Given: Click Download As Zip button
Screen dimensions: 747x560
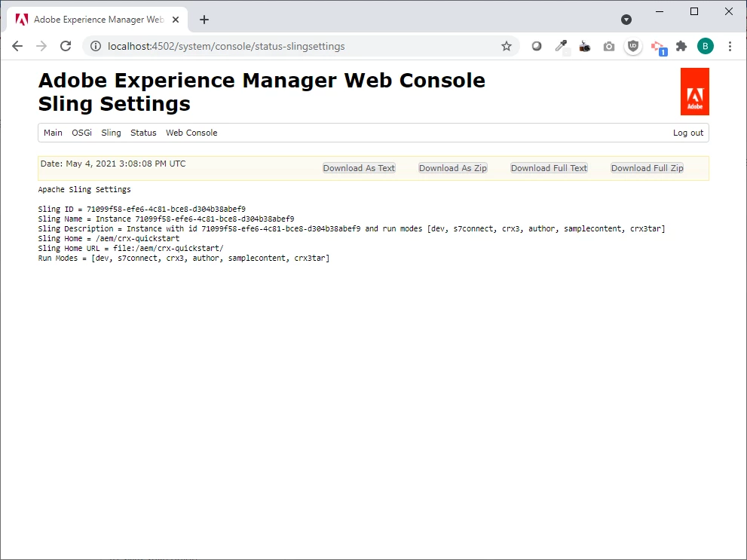Looking at the screenshot, I should 453,168.
